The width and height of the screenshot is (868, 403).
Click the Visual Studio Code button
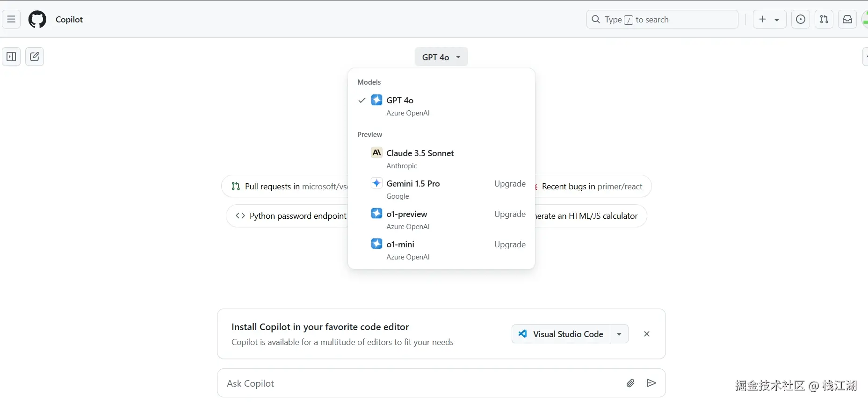point(561,334)
